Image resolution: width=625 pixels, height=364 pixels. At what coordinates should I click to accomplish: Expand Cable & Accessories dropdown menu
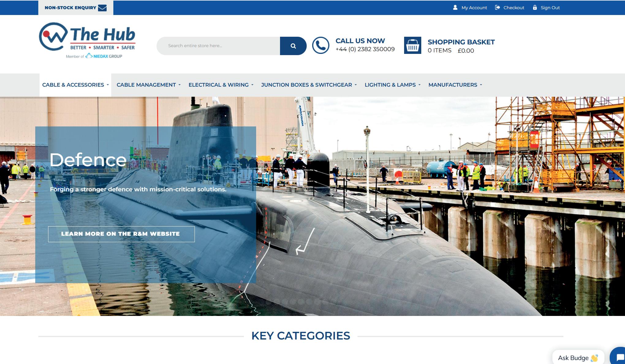(x=75, y=85)
